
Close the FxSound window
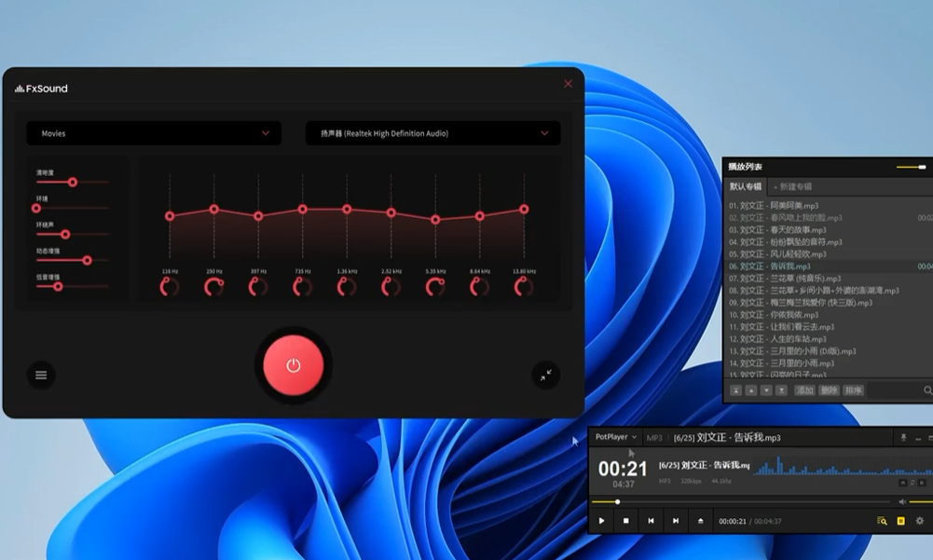coord(568,84)
